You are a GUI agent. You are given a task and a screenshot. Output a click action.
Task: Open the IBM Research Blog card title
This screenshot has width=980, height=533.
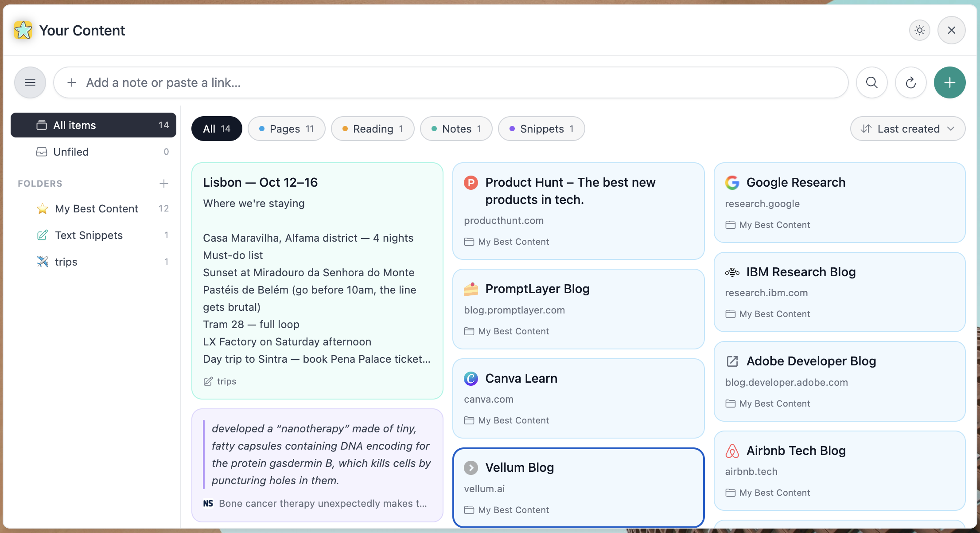point(801,272)
